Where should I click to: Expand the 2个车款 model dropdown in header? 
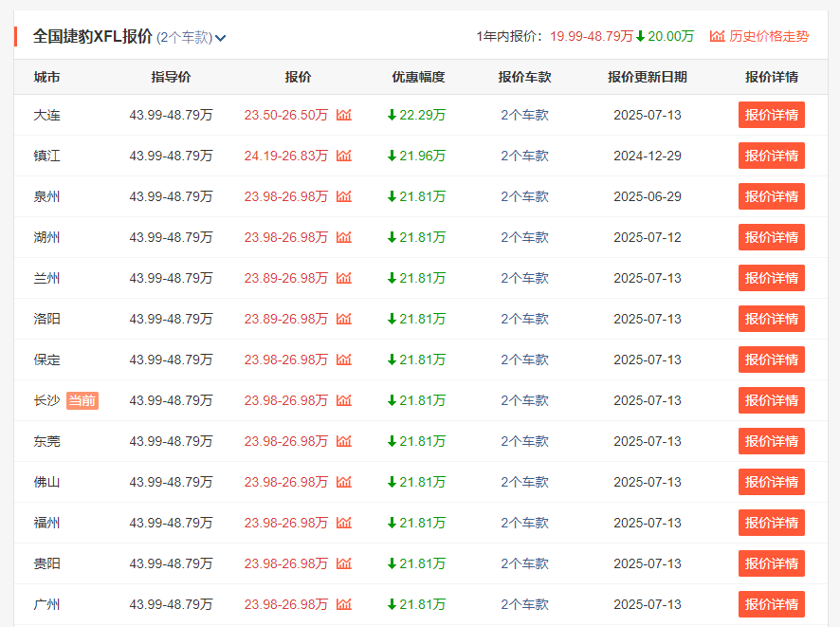pyautogui.click(x=192, y=38)
